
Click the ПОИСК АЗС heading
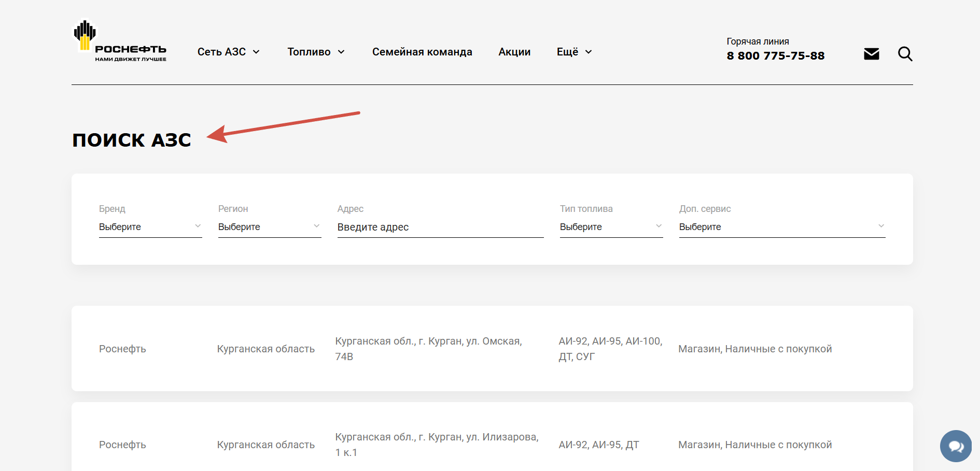click(x=132, y=140)
